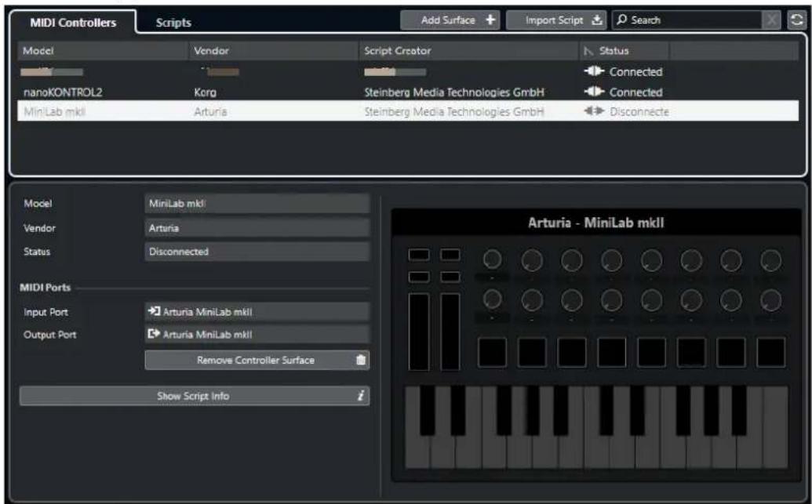Click the Arturia vendor cell in list
Viewport: 812px width, 504px height.
pos(210,112)
